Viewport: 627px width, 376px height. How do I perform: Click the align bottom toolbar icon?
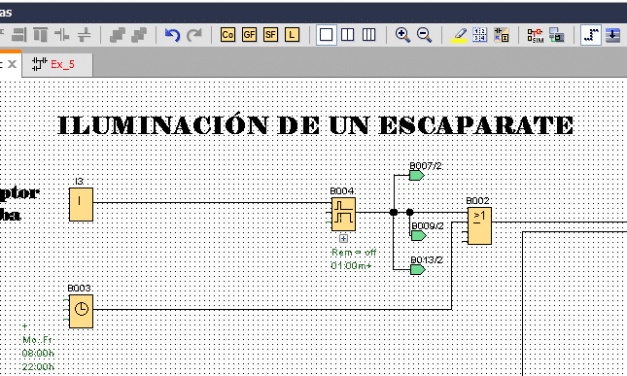[19, 35]
